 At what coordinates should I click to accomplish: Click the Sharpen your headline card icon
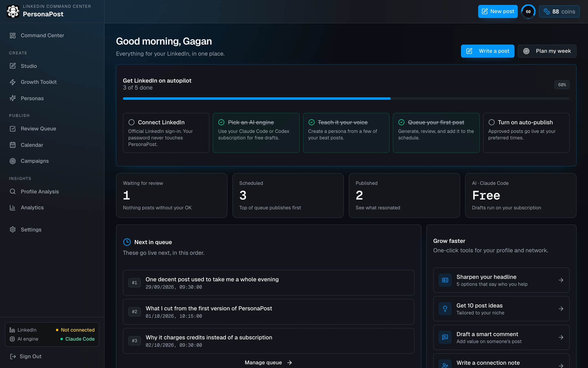tap(445, 280)
